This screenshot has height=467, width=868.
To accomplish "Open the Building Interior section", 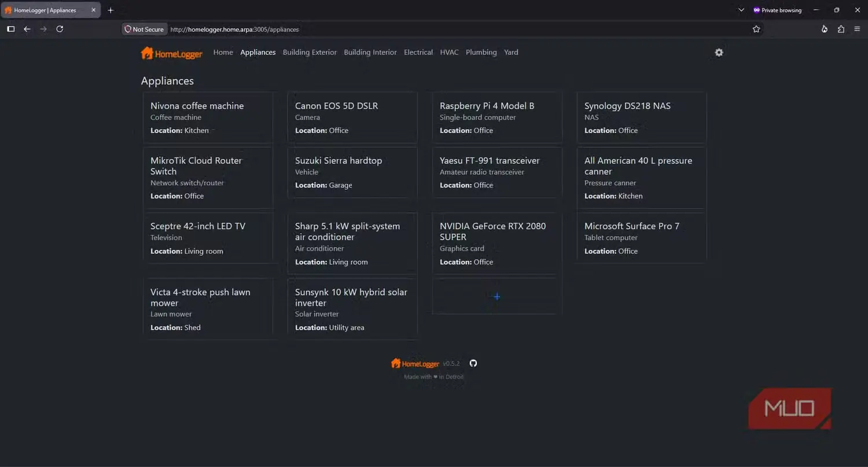I will tap(370, 52).
